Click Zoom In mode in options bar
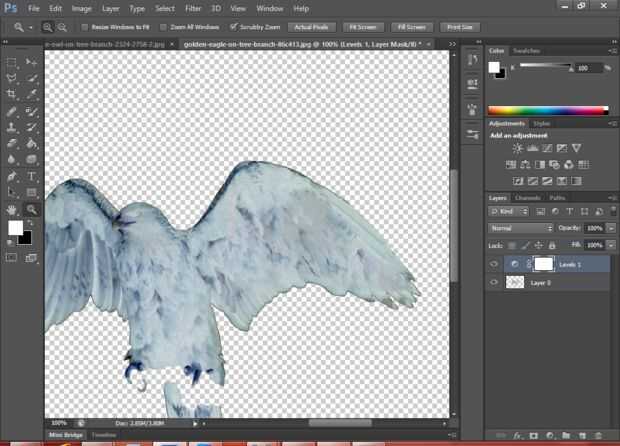Viewport: 620px width, 446px height. 47,27
